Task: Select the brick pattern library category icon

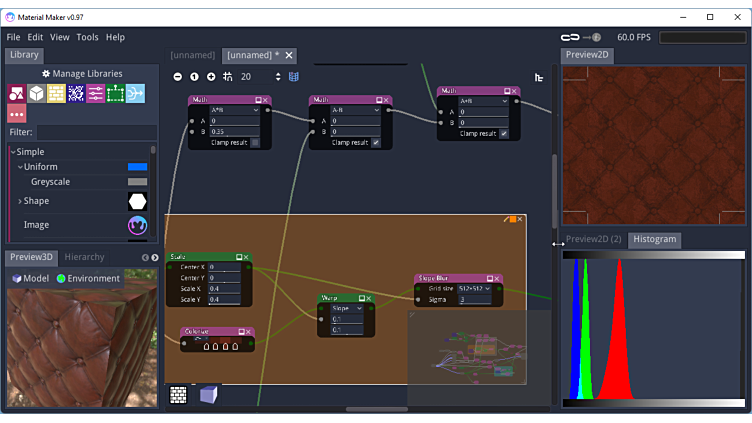Action: point(56,94)
